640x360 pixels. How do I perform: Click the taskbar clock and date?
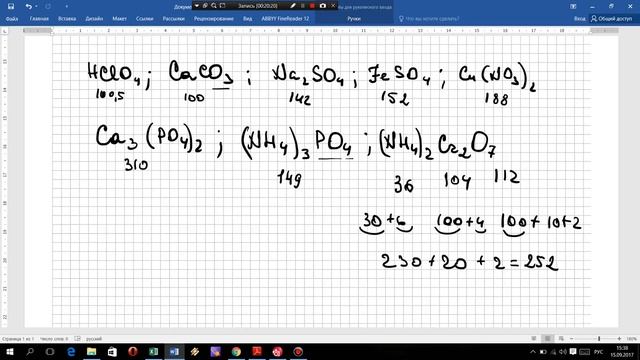[622, 352]
